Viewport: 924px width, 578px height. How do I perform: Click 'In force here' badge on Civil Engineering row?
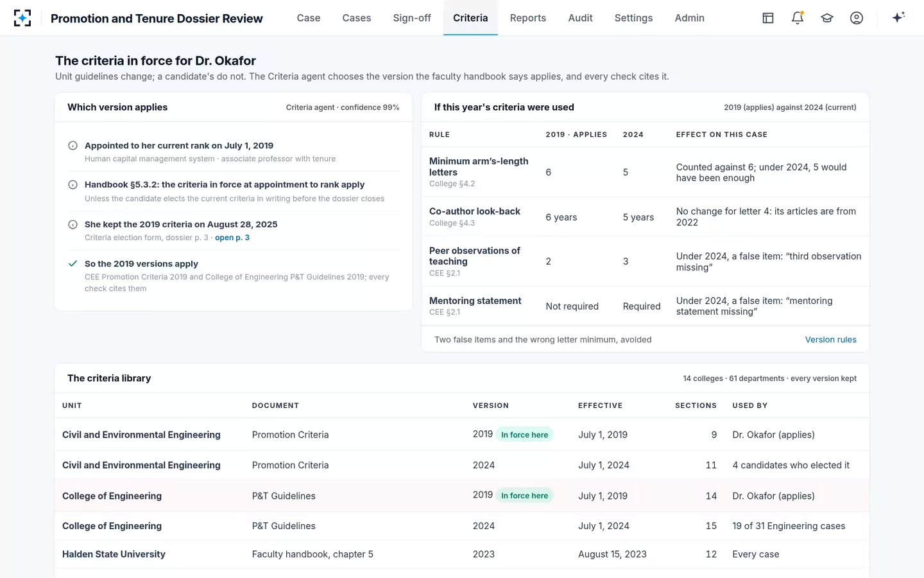click(x=524, y=435)
